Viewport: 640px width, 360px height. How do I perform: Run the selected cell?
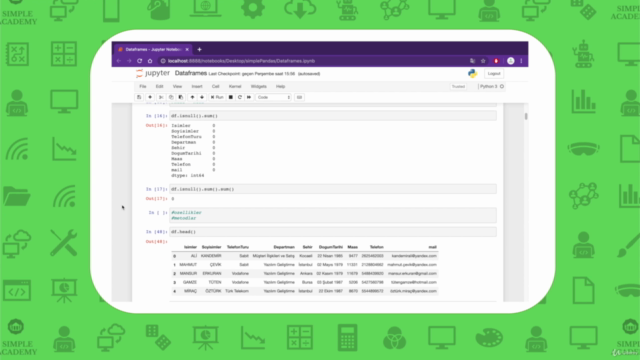(x=217, y=97)
